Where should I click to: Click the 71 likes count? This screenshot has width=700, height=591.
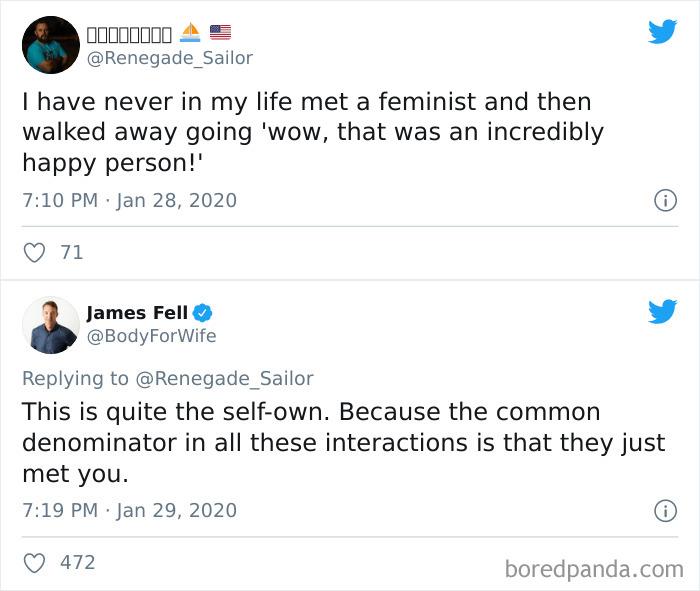[72, 253]
